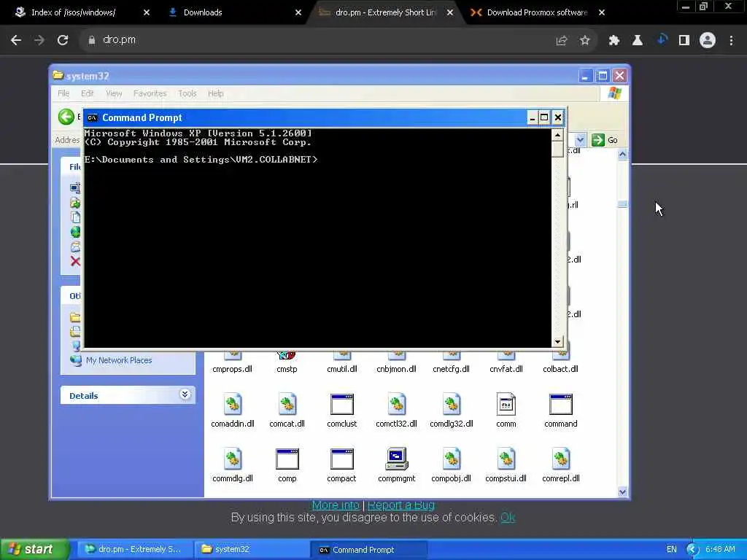Click the cmutil.dll file label
This screenshot has width=747, height=560.
342,368
